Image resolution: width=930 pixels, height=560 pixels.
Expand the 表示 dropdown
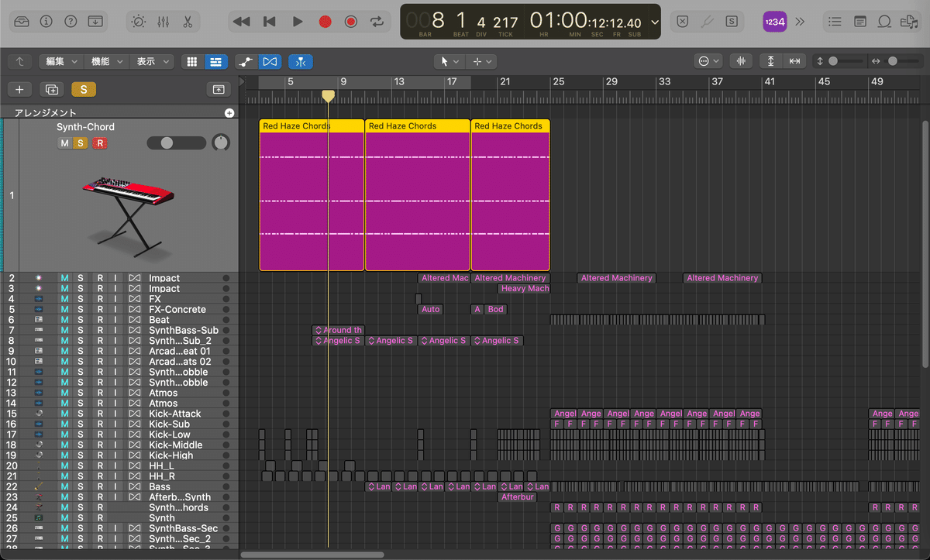coord(153,61)
